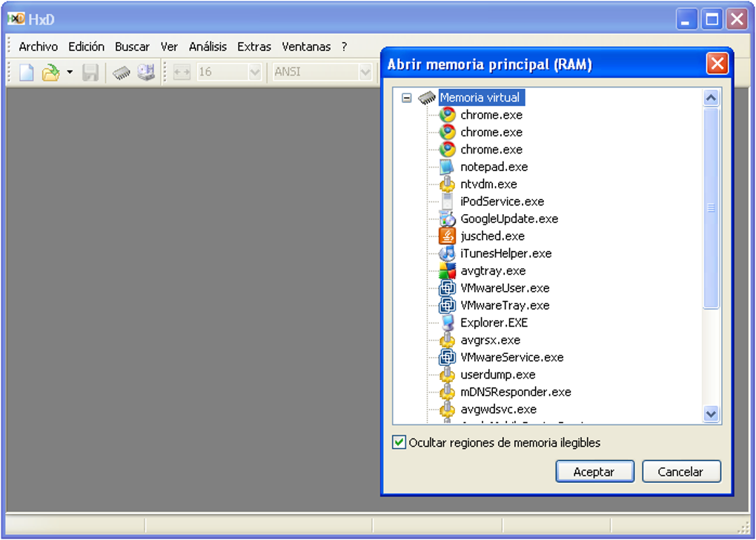Click the process list scroll up arrow

pyautogui.click(x=711, y=99)
